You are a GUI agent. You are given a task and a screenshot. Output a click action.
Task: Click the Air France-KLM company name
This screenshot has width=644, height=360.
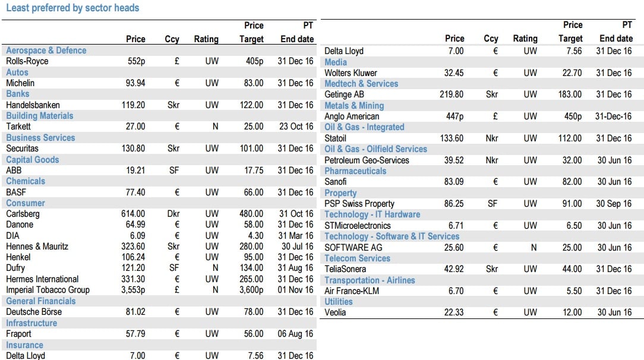coord(352,290)
